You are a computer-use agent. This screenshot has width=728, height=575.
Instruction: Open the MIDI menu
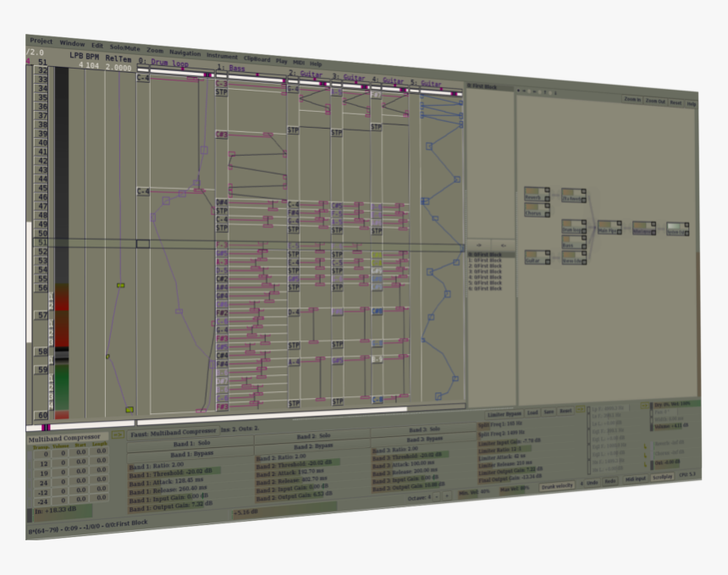(299, 62)
